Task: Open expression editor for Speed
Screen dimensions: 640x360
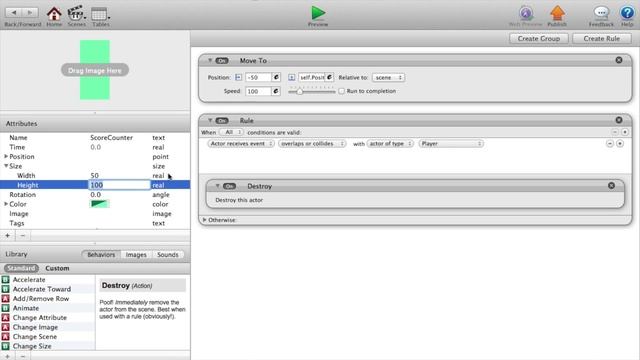Action: 276,91
